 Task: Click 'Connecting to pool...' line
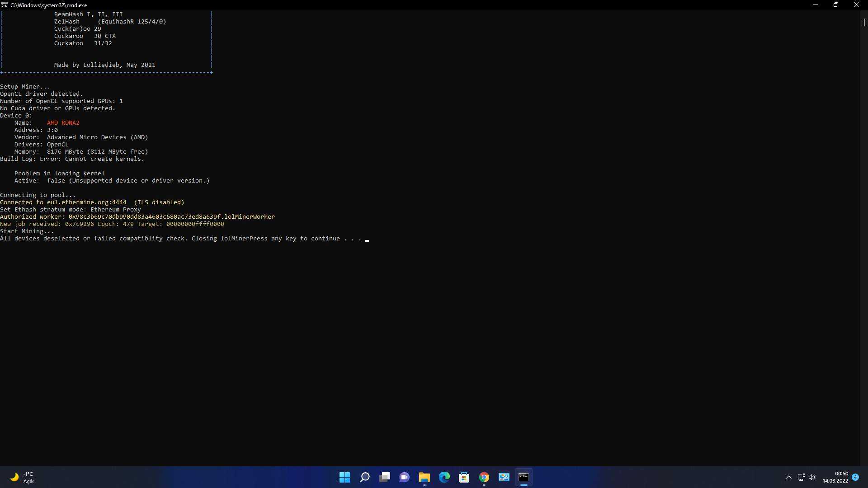pyautogui.click(x=38, y=195)
